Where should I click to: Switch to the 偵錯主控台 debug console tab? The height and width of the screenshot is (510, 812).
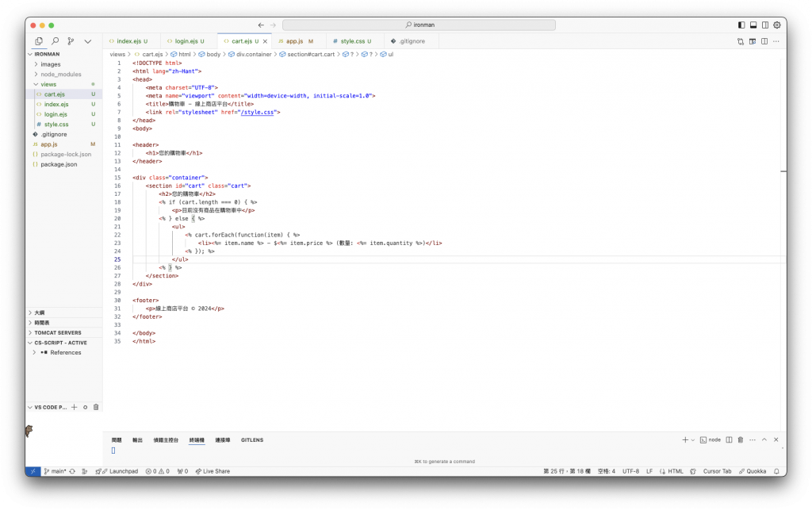click(x=166, y=440)
